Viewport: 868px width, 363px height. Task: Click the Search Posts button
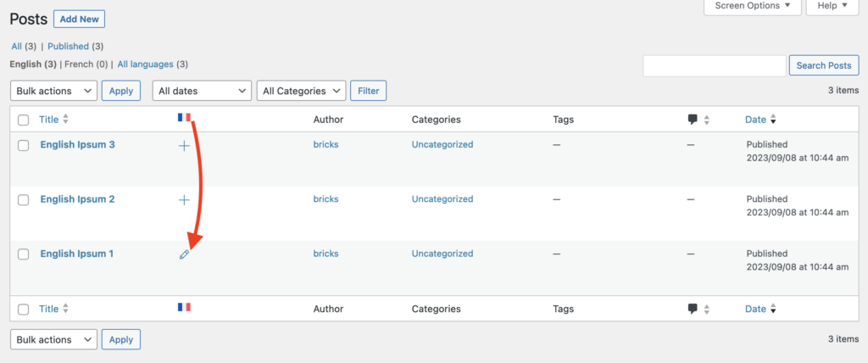823,65
